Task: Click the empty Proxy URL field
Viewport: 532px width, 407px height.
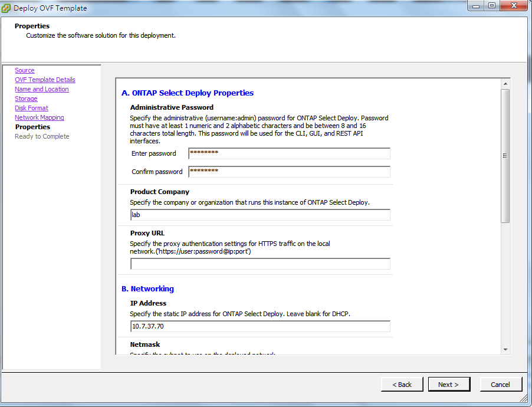Action: 260,264
